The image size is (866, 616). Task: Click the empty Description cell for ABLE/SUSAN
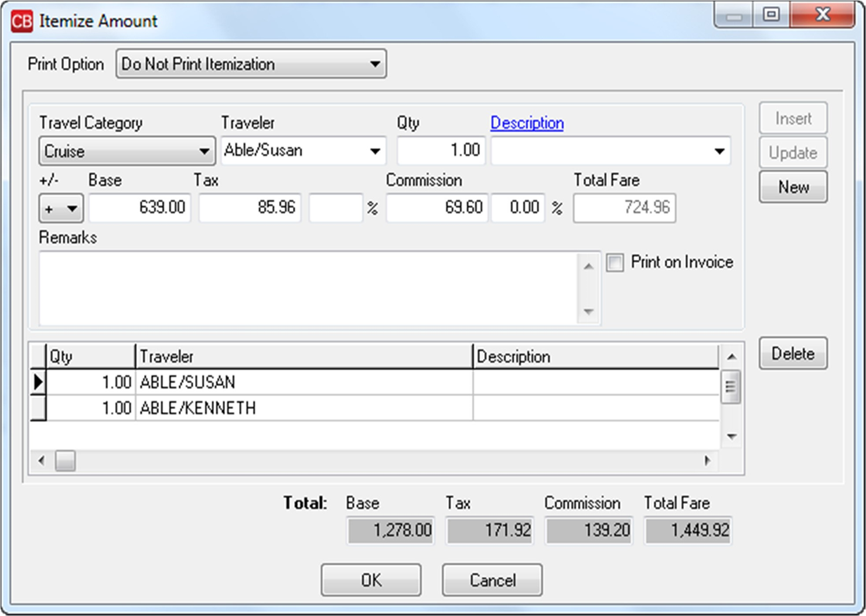(x=596, y=382)
